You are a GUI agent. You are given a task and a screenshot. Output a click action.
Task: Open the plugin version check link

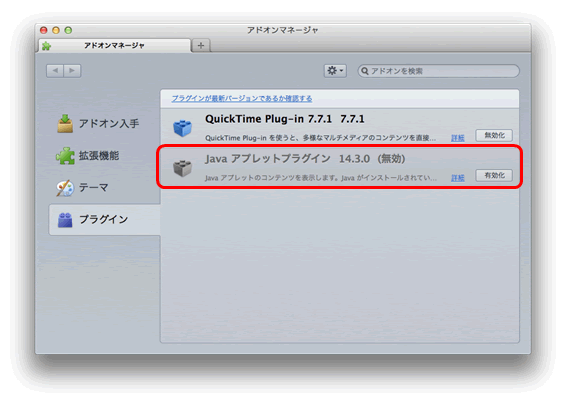coord(242,98)
